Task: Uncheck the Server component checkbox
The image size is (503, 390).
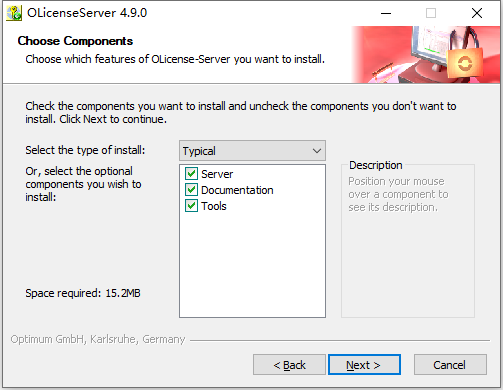Action: pyautogui.click(x=191, y=174)
